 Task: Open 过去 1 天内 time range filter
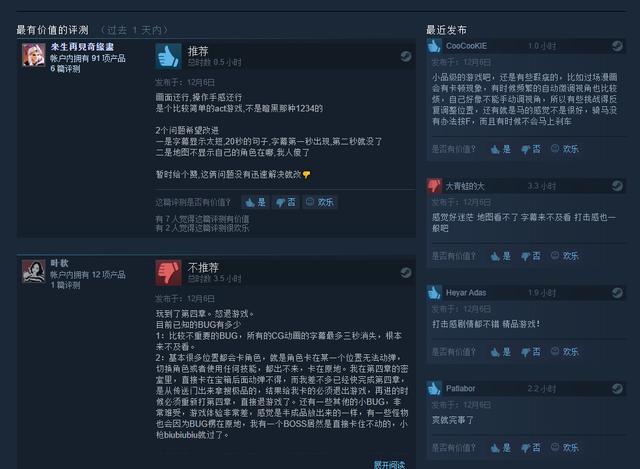(x=134, y=30)
